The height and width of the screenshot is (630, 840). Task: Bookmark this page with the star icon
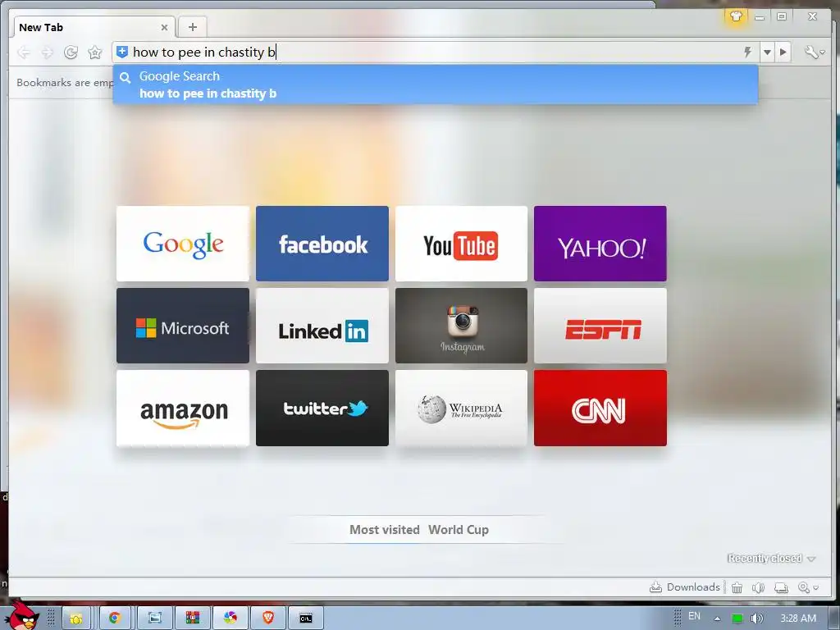click(x=95, y=52)
